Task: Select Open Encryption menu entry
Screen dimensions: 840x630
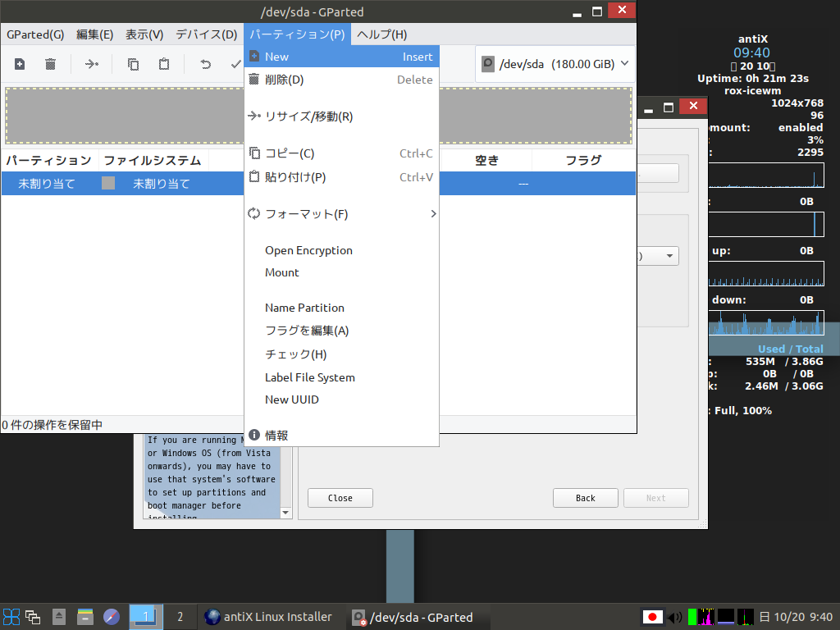Action: 342,251
